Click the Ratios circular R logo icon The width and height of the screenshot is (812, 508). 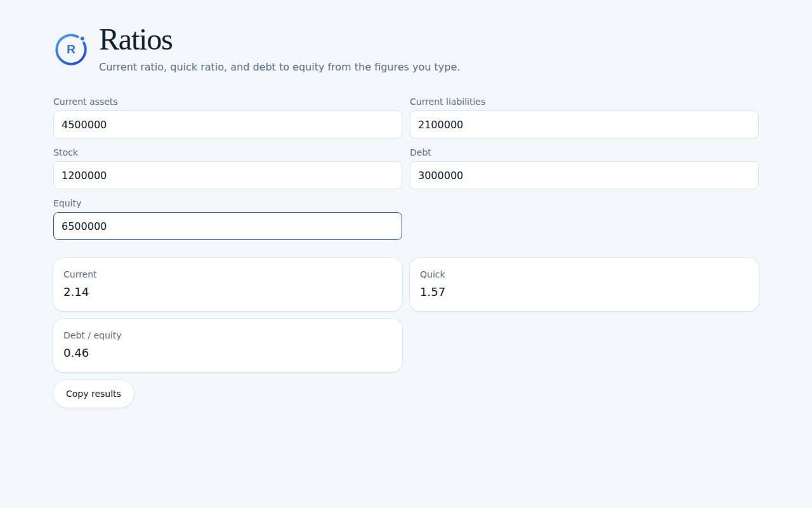tap(71, 50)
